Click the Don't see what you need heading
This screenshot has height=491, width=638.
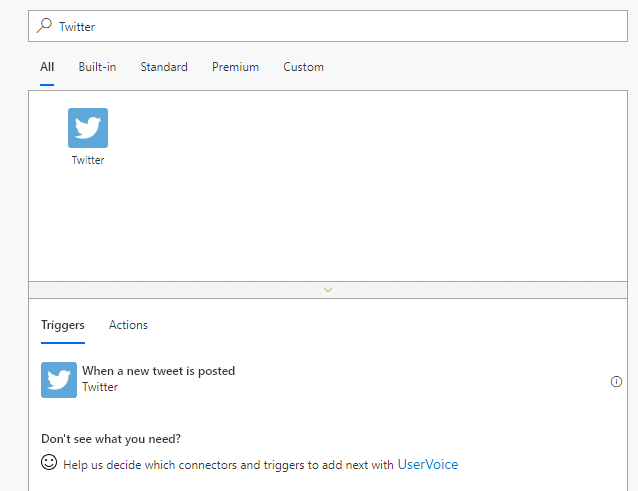pos(111,439)
